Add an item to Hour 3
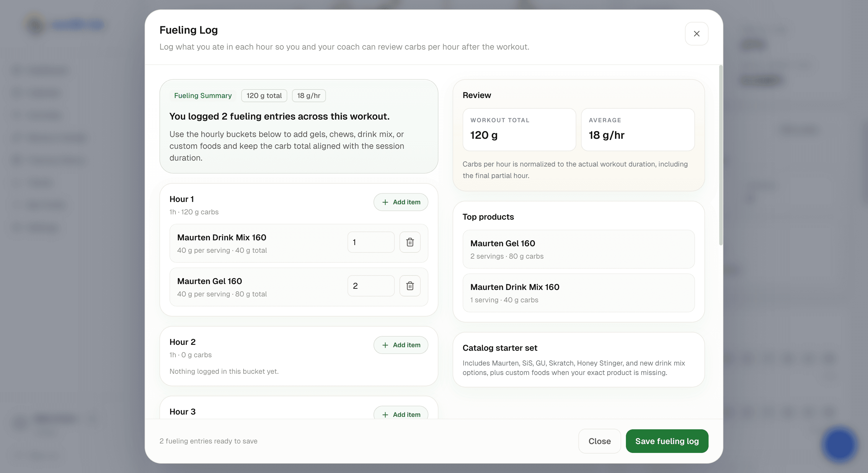The height and width of the screenshot is (473, 868). click(401, 414)
